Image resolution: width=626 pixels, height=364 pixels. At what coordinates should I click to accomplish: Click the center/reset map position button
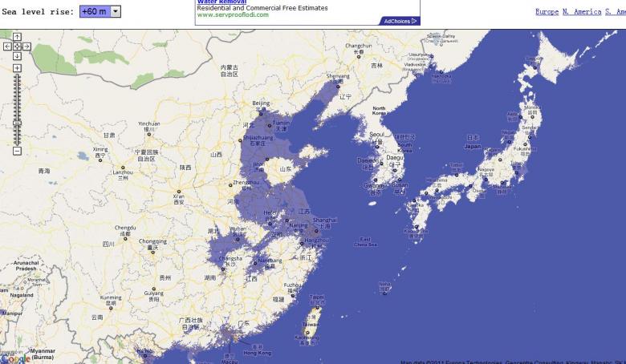17,47
